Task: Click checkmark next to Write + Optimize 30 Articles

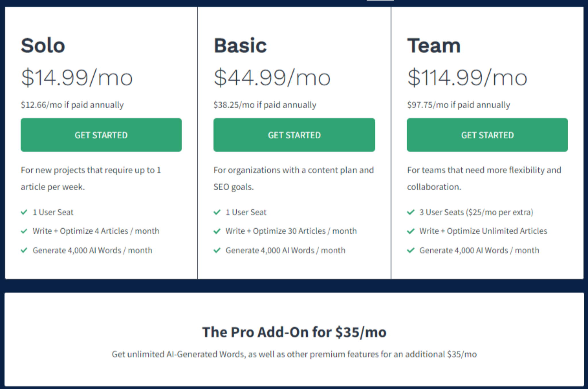Action: click(x=217, y=231)
